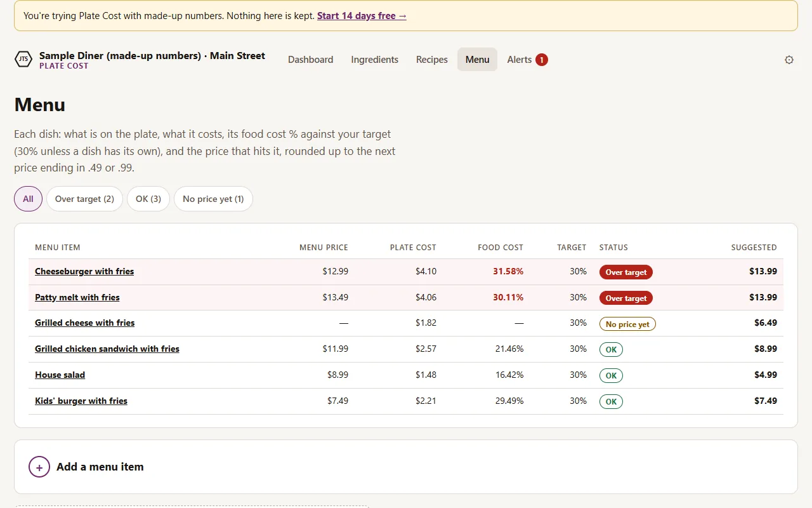Click the red alerts count badge
Image resolution: width=812 pixels, height=508 pixels.
541,60
